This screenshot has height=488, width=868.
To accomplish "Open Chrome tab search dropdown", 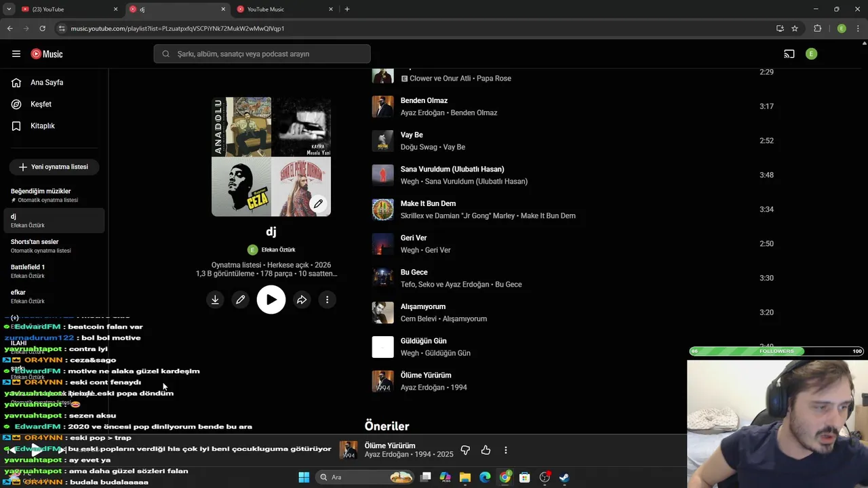I will (x=9, y=9).
